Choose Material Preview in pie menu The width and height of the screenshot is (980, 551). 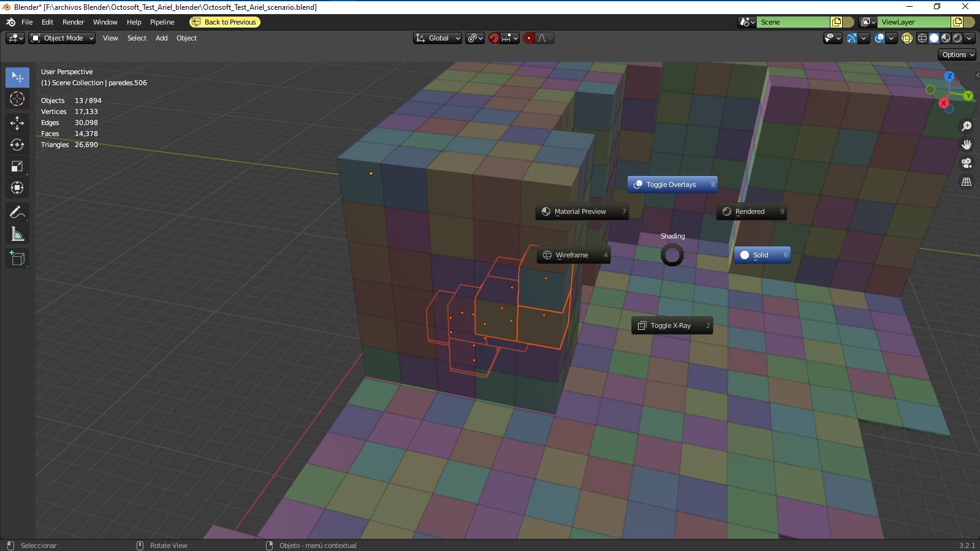point(582,211)
